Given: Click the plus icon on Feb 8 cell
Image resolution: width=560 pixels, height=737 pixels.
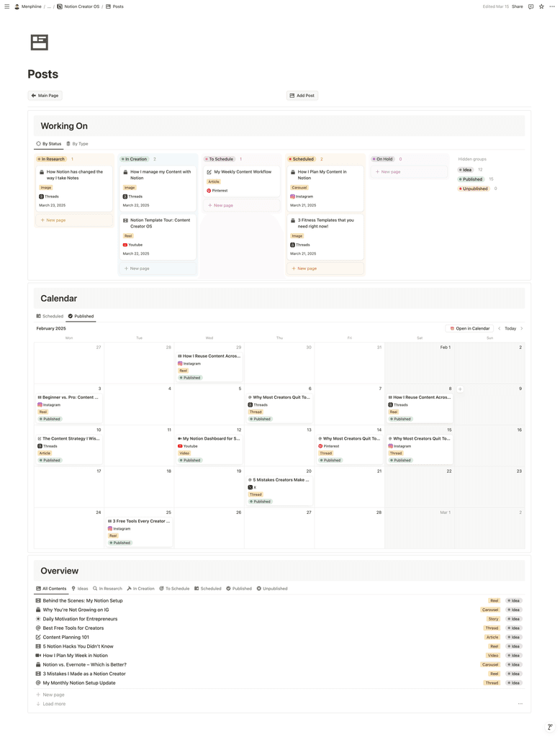Looking at the screenshot, I should pyautogui.click(x=460, y=389).
